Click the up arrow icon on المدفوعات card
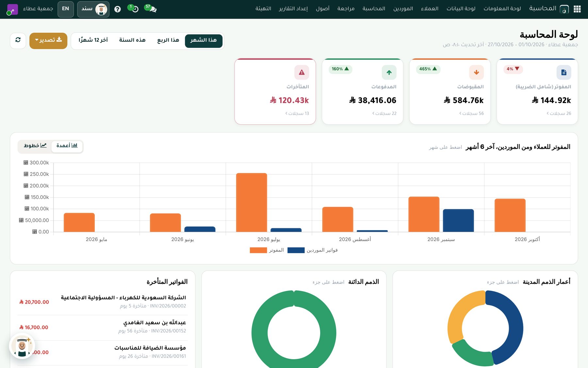This screenshot has height=368, width=588. tap(389, 72)
